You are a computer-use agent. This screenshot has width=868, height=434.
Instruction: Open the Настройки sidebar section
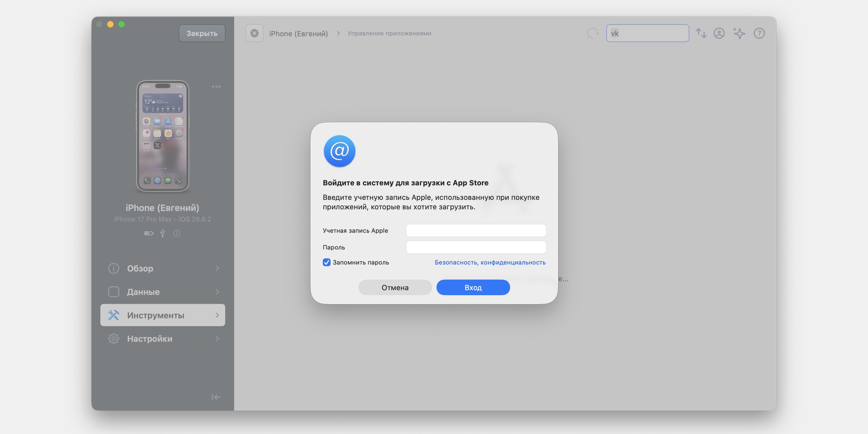tap(162, 339)
